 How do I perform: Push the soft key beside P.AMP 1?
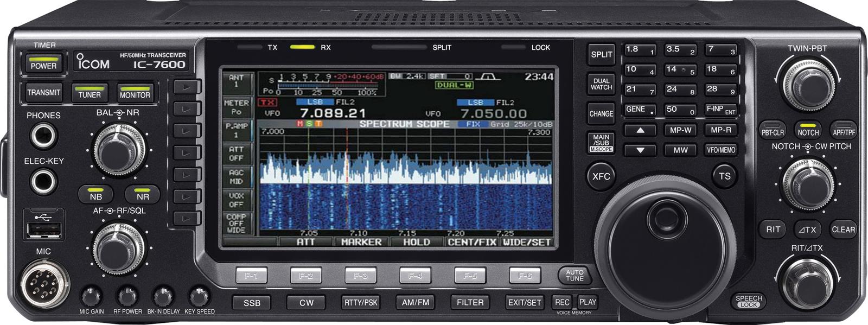tap(187, 130)
